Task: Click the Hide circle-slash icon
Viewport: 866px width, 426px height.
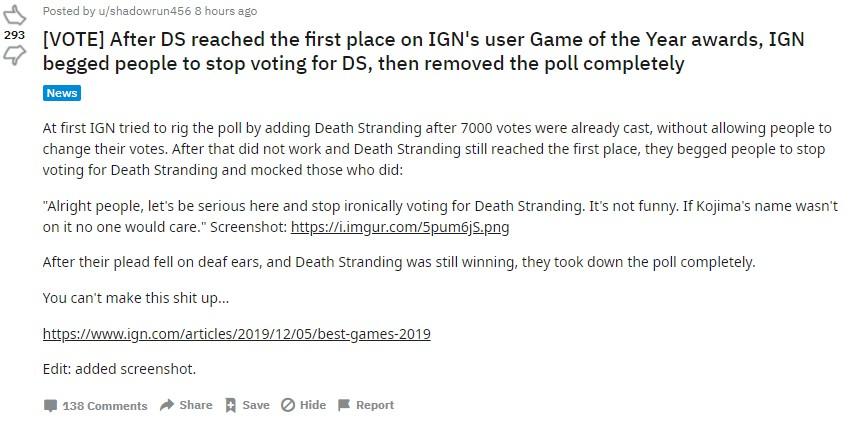Action: 287,405
